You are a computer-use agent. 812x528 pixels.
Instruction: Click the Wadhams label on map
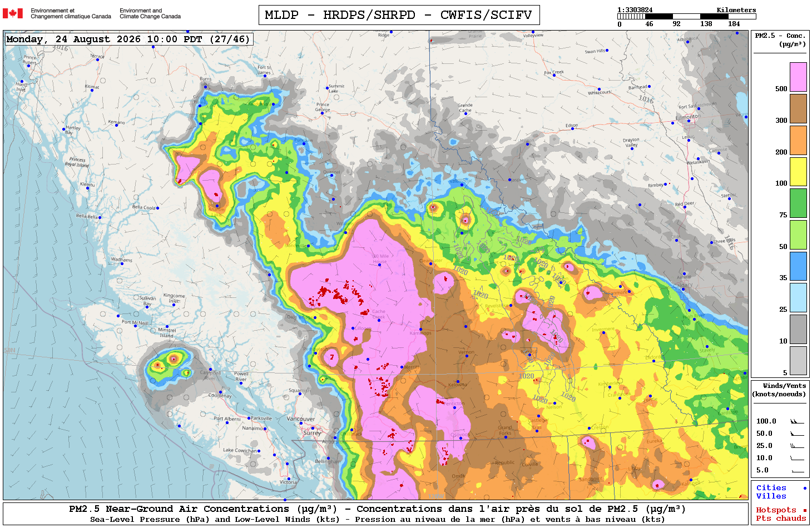(x=122, y=260)
